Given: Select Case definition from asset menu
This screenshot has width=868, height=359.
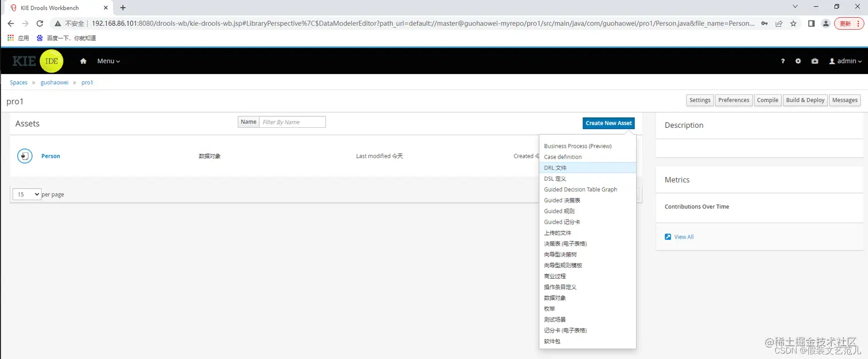Looking at the screenshot, I should pos(588,157).
